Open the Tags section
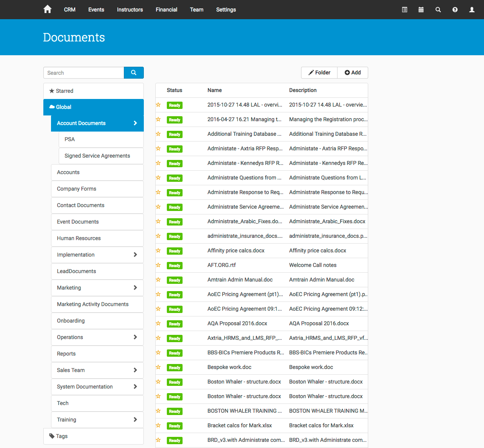The width and height of the screenshot is (484, 448). [94, 436]
